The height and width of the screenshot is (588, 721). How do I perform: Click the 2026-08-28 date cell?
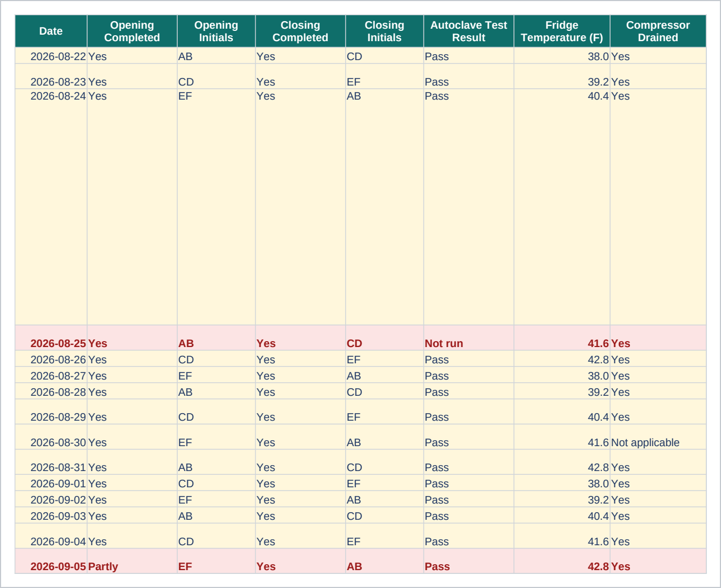coord(51,391)
